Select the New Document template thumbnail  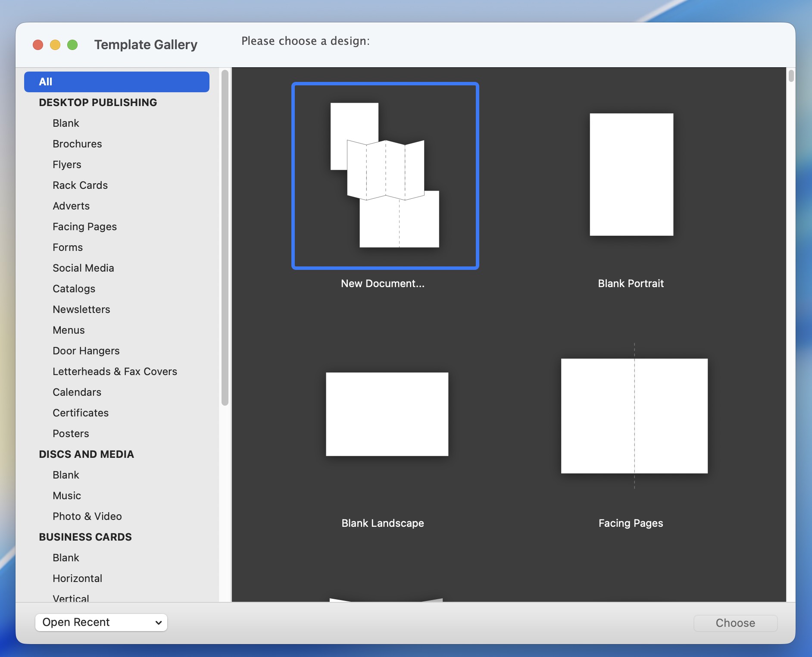tap(385, 175)
